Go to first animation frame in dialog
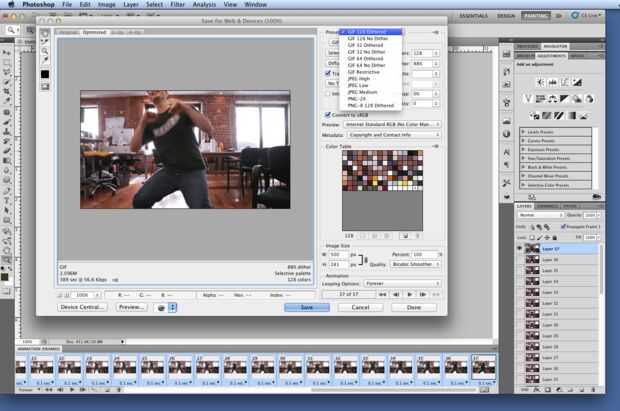This screenshot has width=620, height=411. tap(382, 295)
